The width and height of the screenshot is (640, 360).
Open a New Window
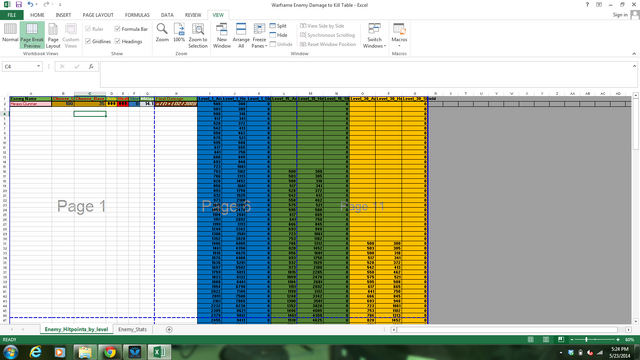(x=222, y=36)
